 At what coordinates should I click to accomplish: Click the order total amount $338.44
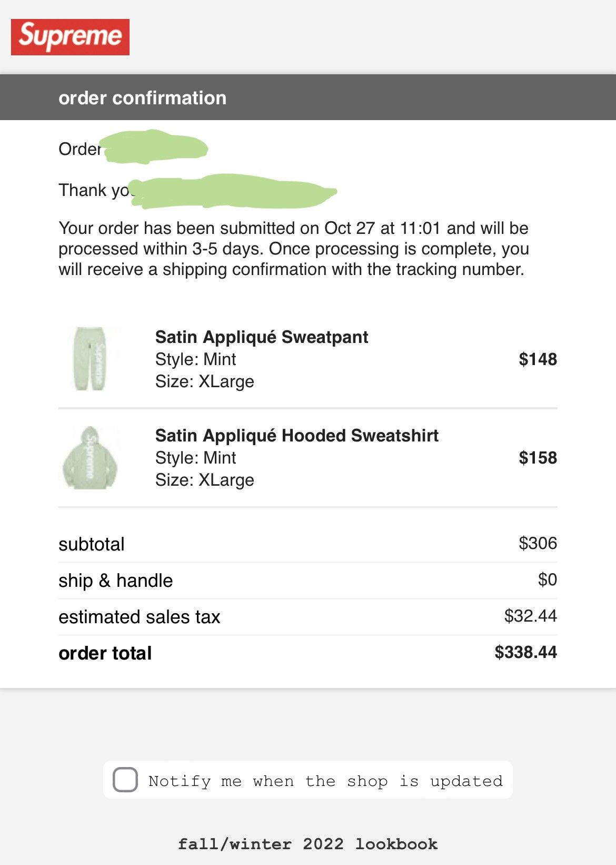(x=525, y=652)
